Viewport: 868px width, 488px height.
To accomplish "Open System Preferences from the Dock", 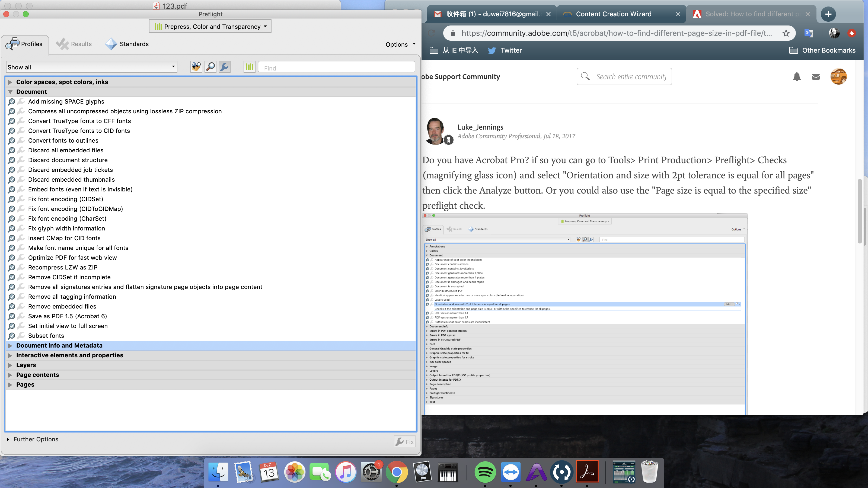I will click(371, 472).
